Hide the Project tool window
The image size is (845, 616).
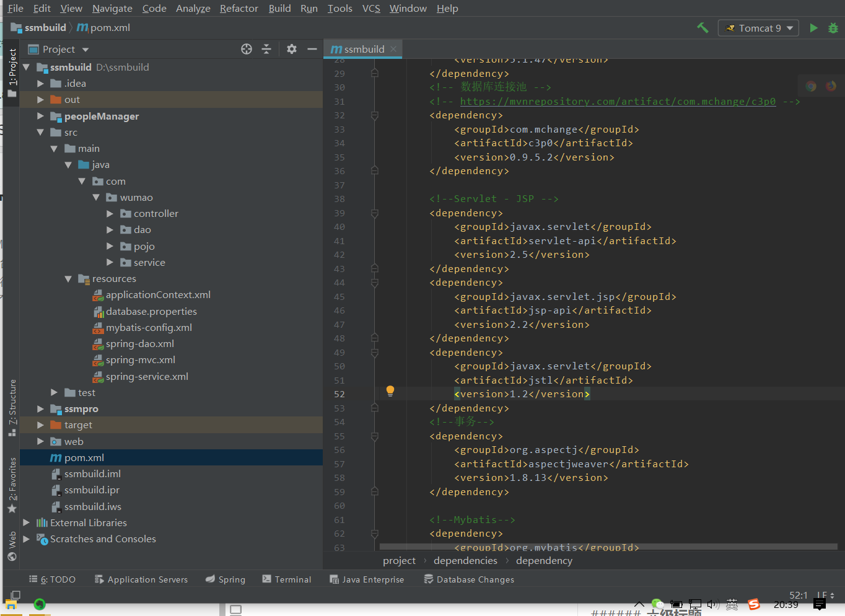tap(312, 49)
